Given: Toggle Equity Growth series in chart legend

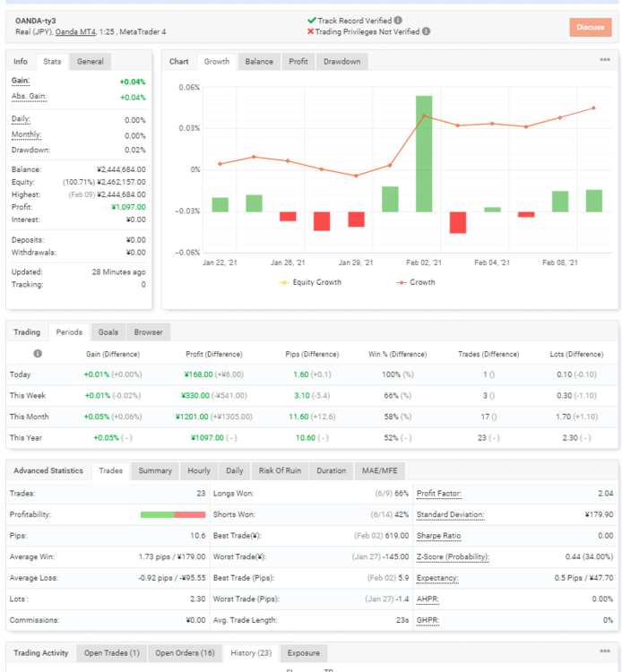Looking at the screenshot, I should click(310, 282).
